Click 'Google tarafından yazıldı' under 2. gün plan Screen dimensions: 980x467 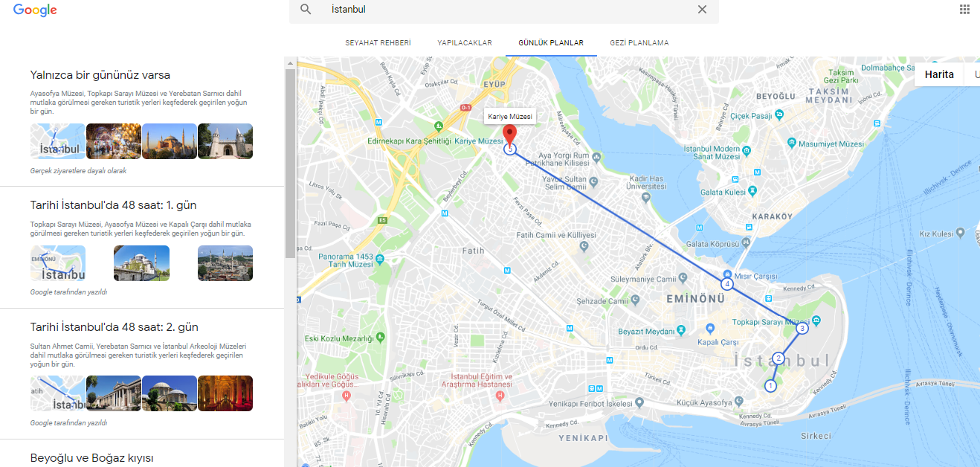pyautogui.click(x=68, y=422)
